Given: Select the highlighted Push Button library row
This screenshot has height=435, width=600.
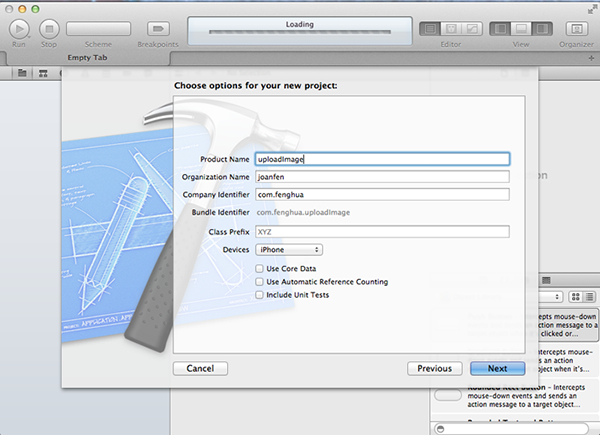Looking at the screenshot, I should tap(567, 325).
